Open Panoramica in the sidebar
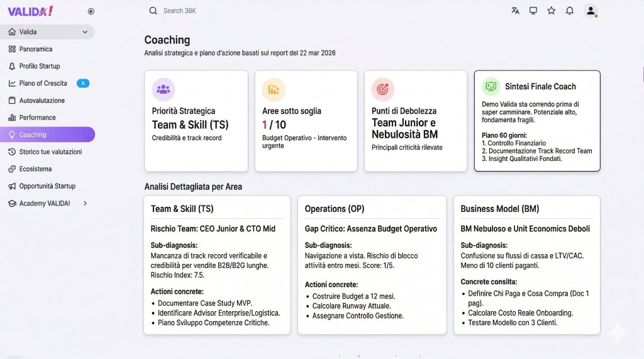 [48, 49]
